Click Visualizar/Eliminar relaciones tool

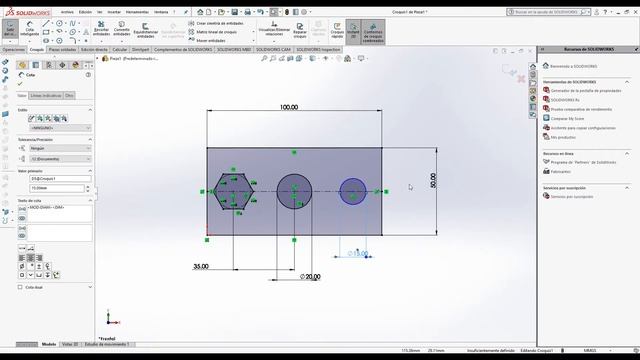click(274, 29)
